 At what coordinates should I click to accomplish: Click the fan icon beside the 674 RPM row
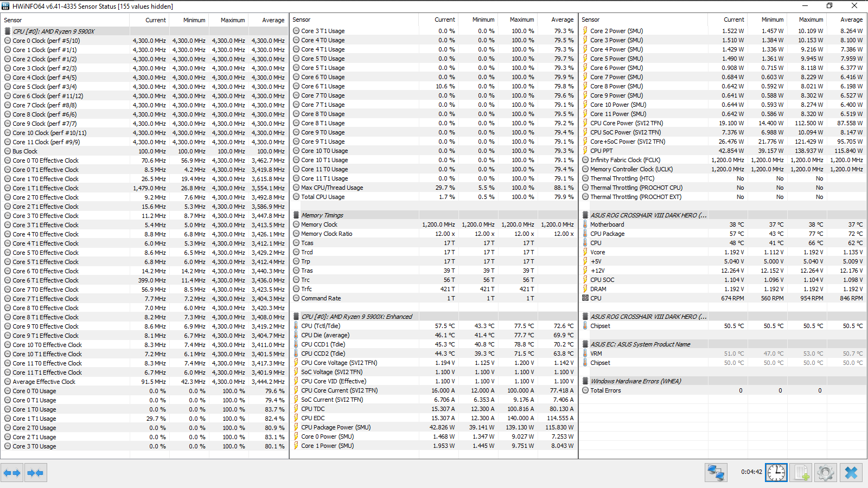(x=585, y=298)
